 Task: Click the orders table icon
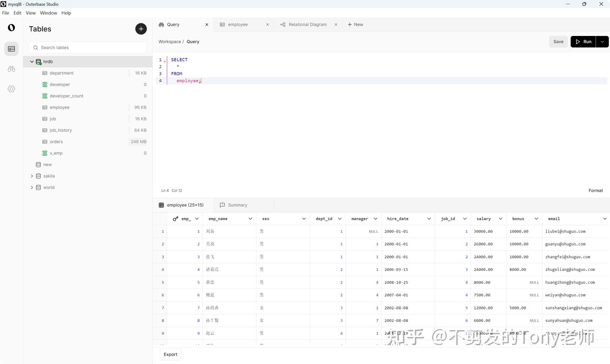(x=45, y=142)
